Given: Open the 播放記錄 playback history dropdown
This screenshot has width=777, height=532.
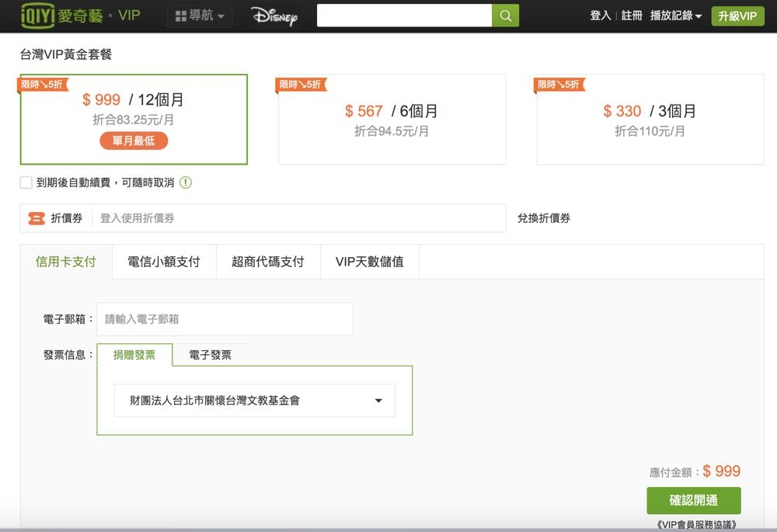Looking at the screenshot, I should tap(676, 16).
